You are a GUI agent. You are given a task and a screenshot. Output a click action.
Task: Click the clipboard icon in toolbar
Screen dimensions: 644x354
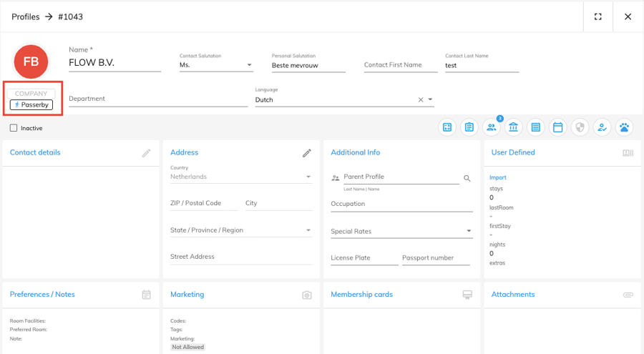(469, 127)
